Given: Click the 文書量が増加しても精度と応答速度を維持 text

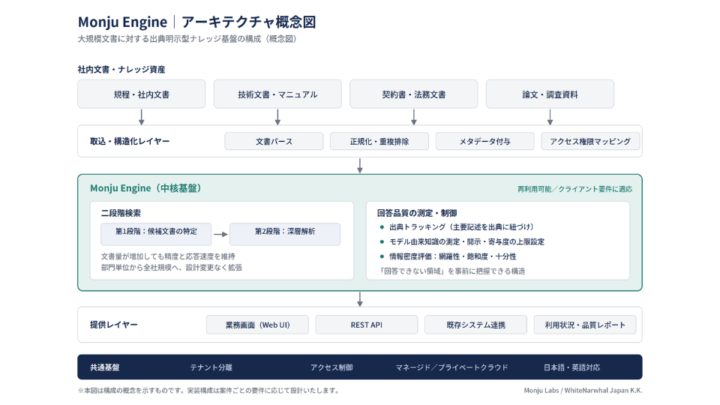Looking at the screenshot, I should [x=168, y=256].
